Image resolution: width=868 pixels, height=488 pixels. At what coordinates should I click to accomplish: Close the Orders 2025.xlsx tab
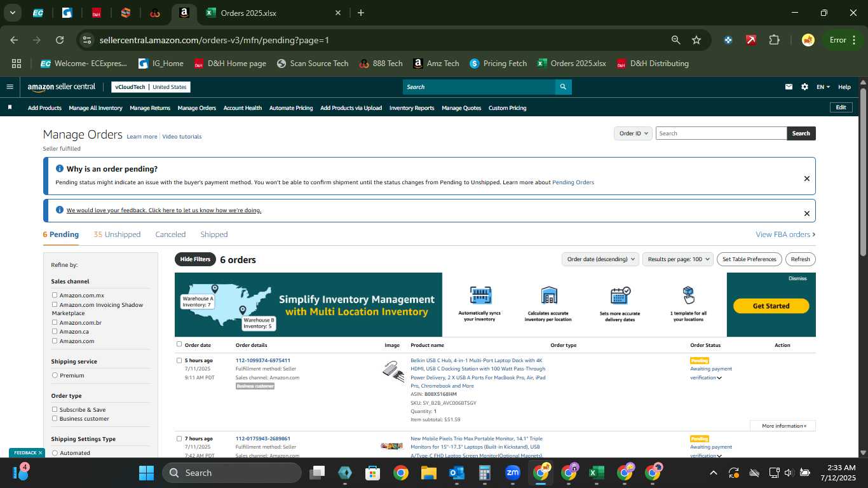coord(338,13)
